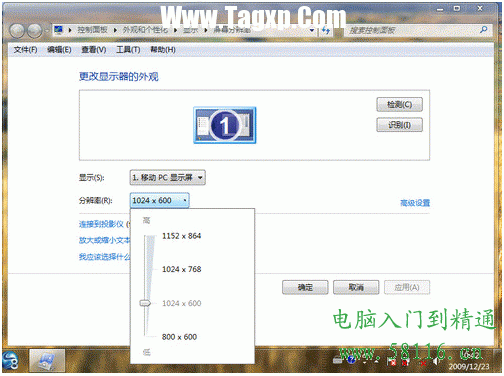This screenshot has height=376, width=504.
Task: Click the volume speaker tray icon
Action: click(436, 361)
